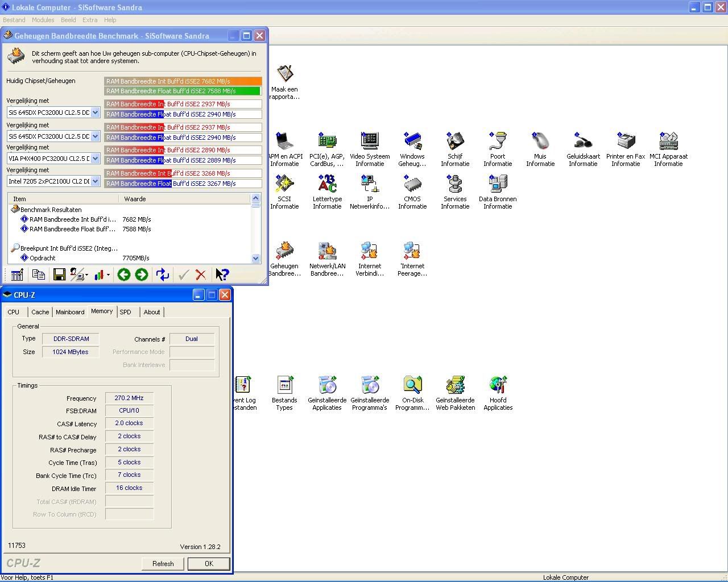Click the floppy disk save icon
The width and height of the screenshot is (728, 582).
click(x=59, y=275)
